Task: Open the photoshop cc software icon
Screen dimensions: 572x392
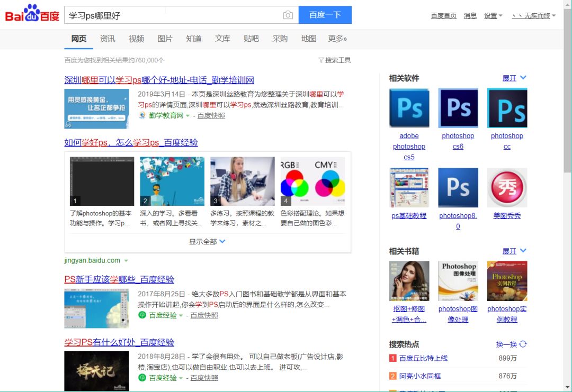Action: click(507, 108)
